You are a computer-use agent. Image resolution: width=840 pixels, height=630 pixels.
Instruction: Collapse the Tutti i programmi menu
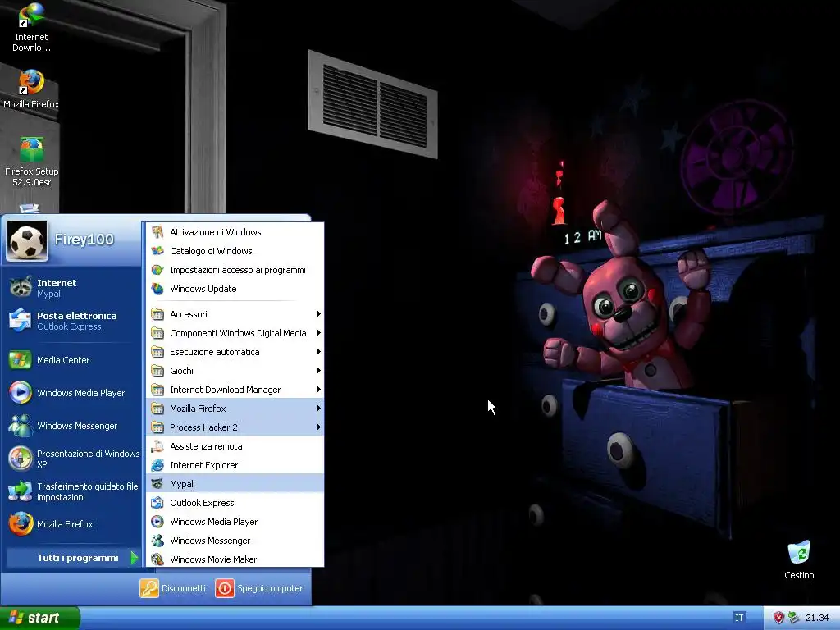click(x=73, y=558)
